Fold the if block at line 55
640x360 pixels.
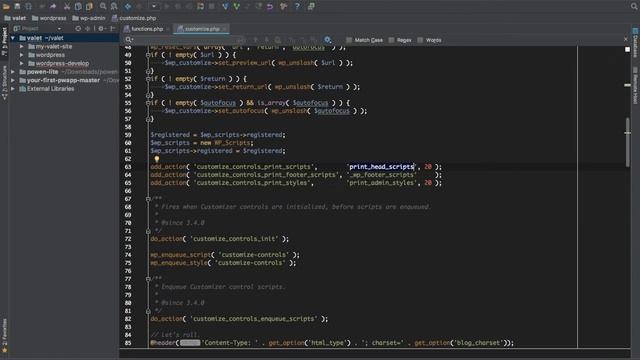tap(148, 103)
